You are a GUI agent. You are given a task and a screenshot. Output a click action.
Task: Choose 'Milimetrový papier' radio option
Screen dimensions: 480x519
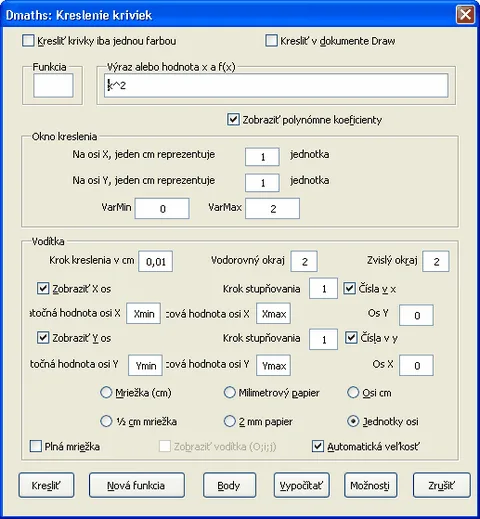click(x=229, y=392)
